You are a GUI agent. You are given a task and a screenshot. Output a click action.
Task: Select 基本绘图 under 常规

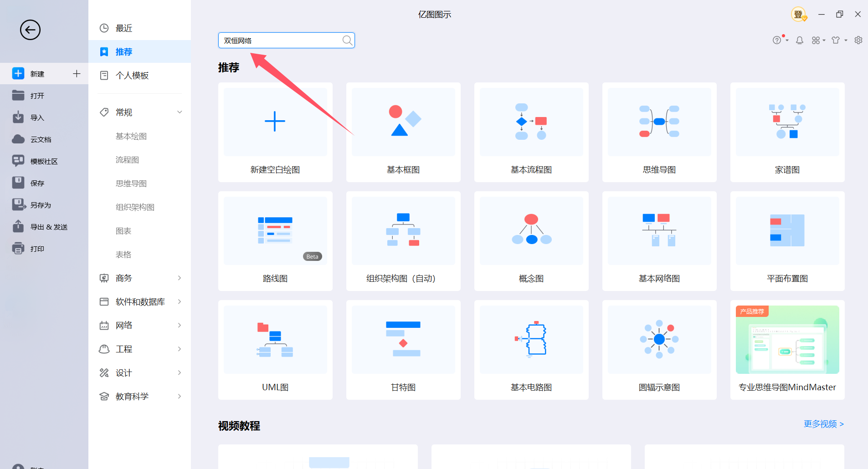click(x=131, y=136)
